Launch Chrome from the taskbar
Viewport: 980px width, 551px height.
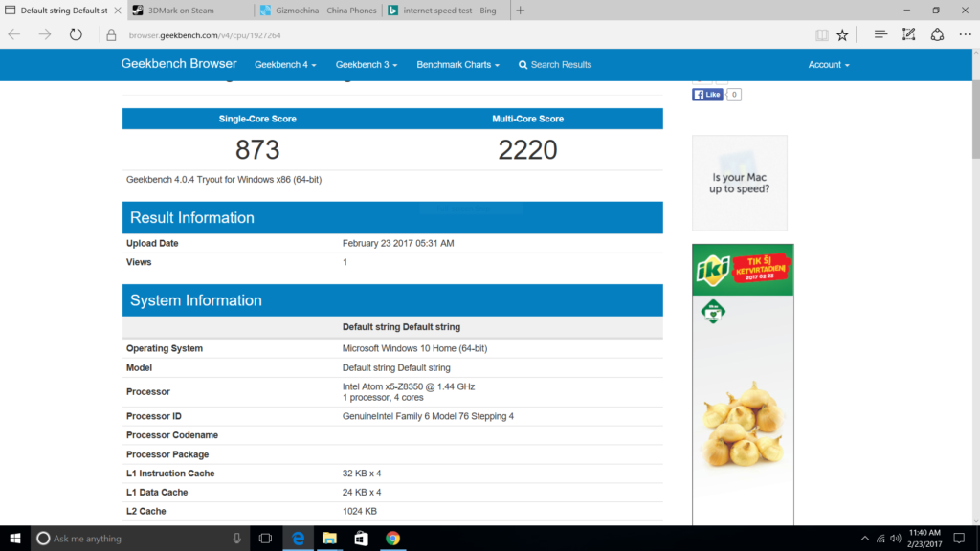click(x=392, y=538)
